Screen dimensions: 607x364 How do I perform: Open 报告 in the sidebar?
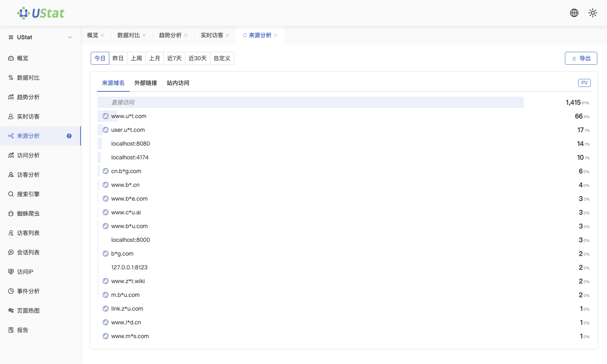tap(40, 330)
